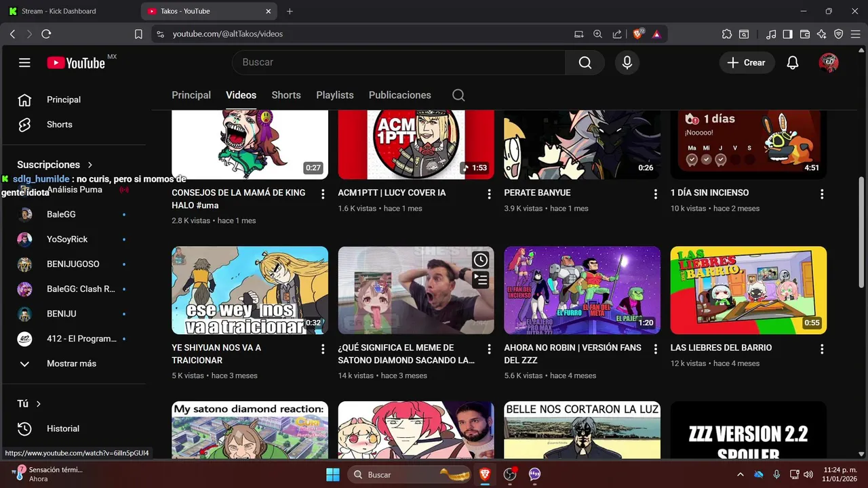The image size is (868, 488).
Task: Open Brave Wallet icon
Action: click(805, 34)
